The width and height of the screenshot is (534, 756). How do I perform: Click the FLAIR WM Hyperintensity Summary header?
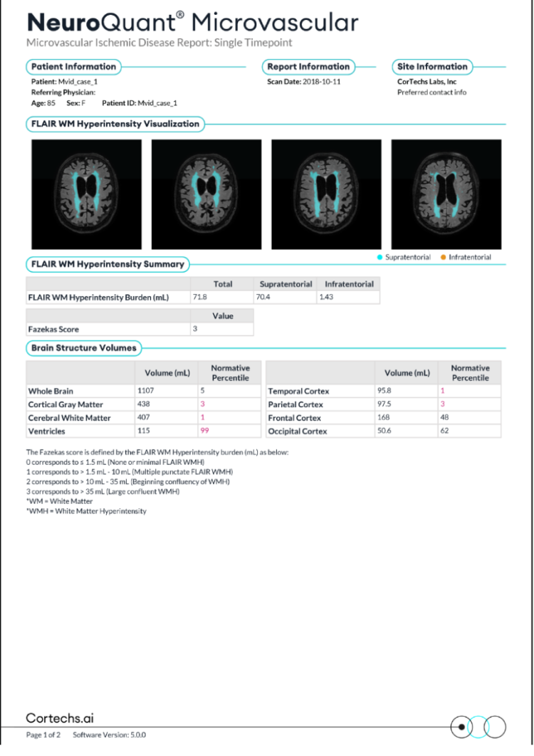108,264
